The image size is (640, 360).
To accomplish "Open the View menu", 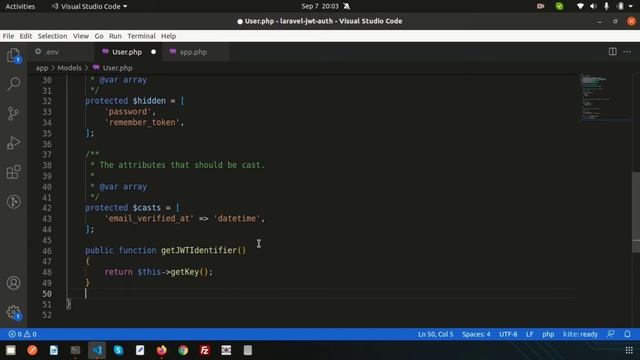I will 81,36.
